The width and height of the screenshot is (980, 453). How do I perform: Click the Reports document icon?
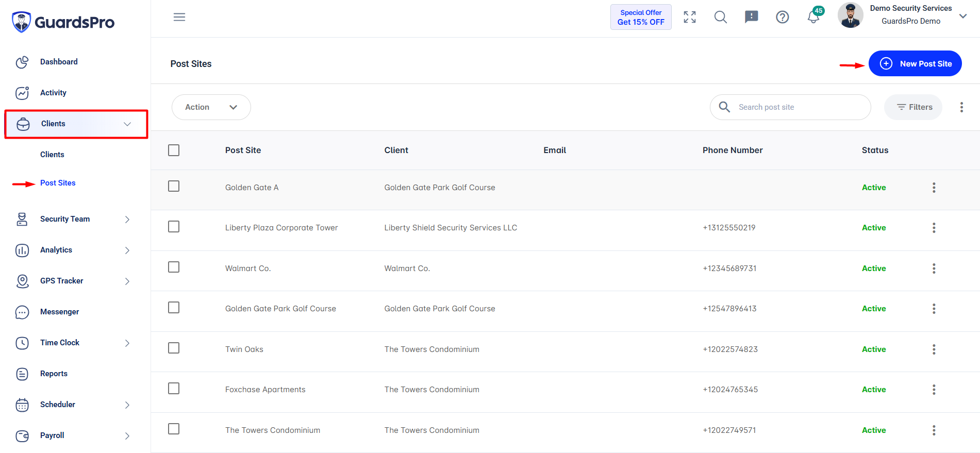pyautogui.click(x=22, y=374)
